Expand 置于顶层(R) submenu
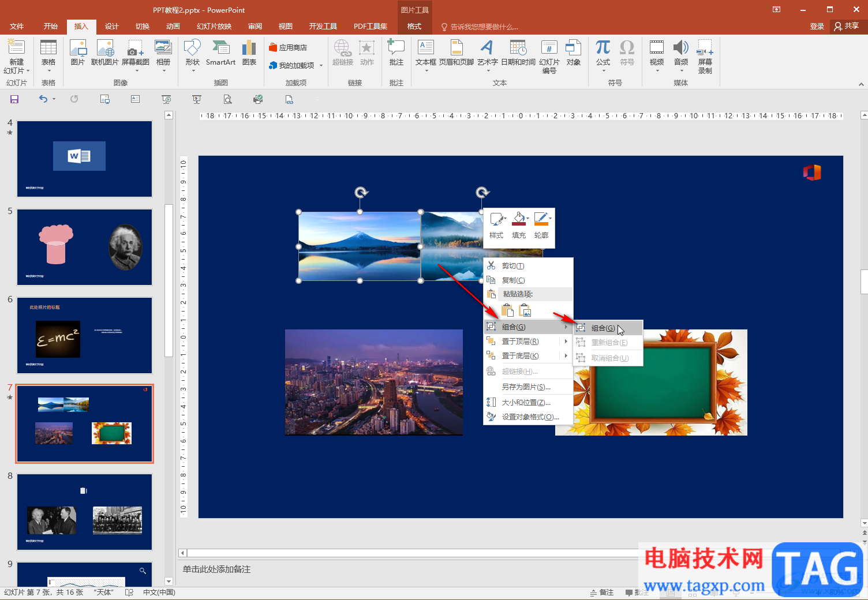 [528, 342]
